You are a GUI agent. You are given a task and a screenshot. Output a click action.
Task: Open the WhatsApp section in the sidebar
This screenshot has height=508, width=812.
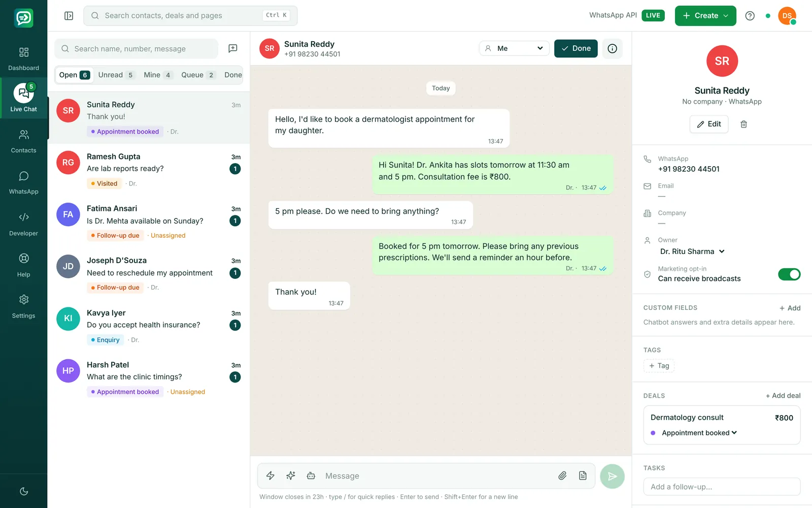pos(23,183)
